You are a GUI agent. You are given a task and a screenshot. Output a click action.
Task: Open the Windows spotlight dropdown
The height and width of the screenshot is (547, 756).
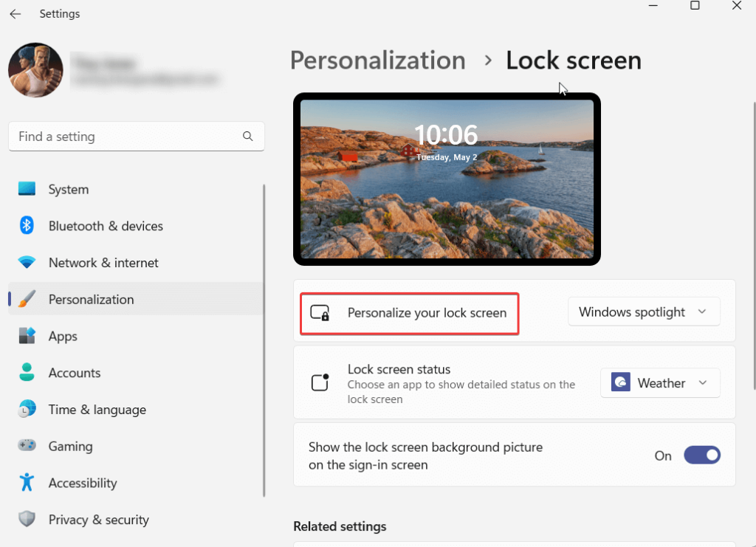point(643,312)
